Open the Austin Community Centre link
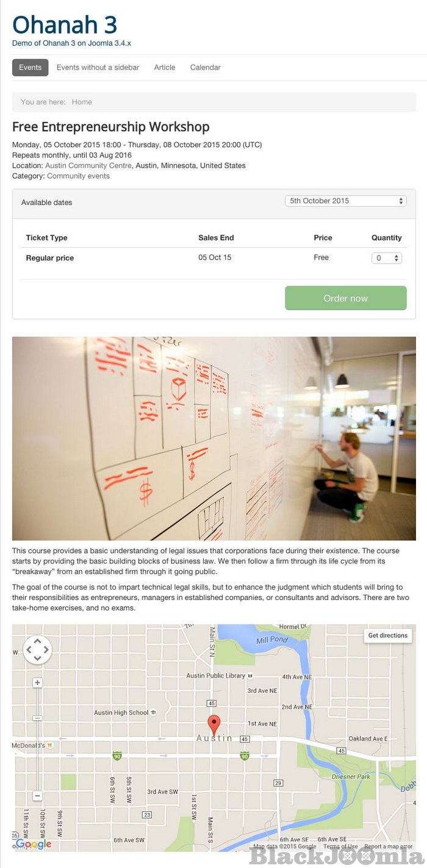The width and height of the screenshot is (427, 868). 88,165
